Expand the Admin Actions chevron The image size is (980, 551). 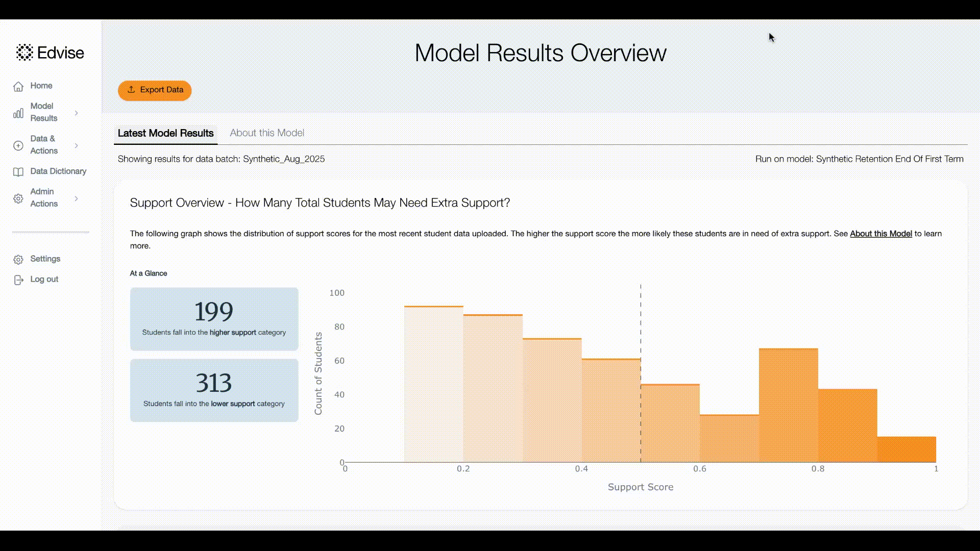coord(77,198)
